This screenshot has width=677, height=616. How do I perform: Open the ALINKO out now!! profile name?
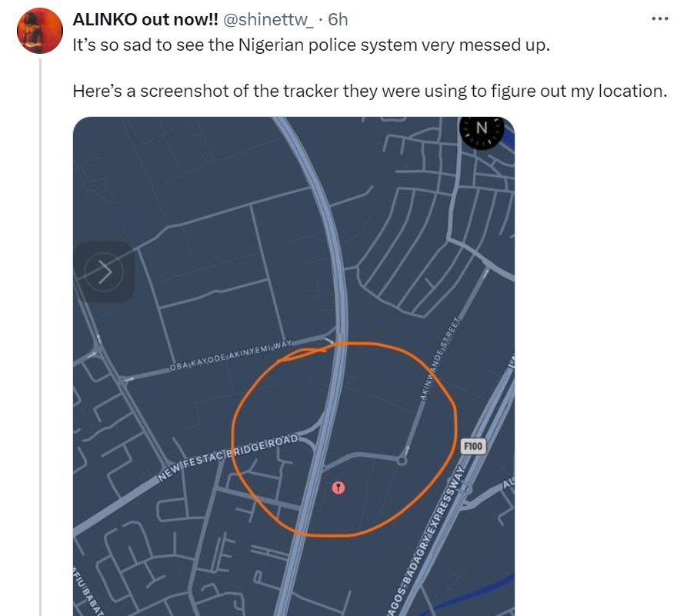[145, 19]
